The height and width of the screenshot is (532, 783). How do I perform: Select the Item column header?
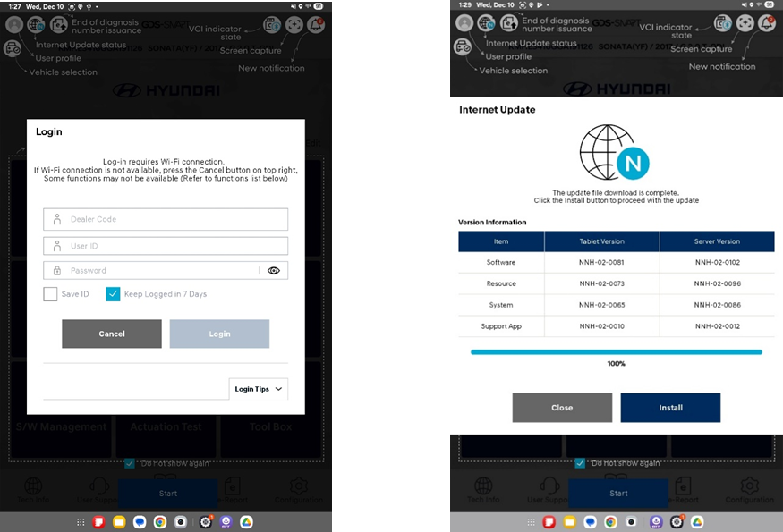tap(501, 241)
